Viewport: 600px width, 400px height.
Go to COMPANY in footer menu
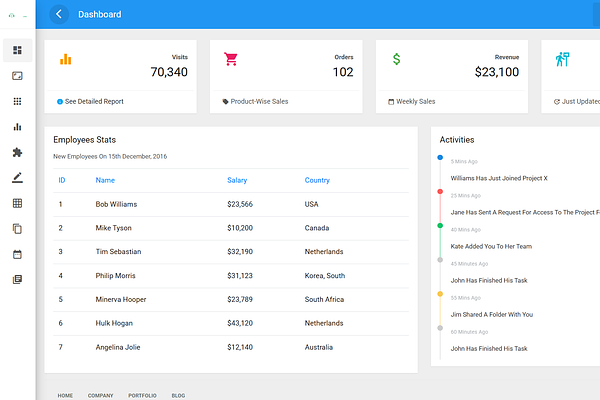101,395
